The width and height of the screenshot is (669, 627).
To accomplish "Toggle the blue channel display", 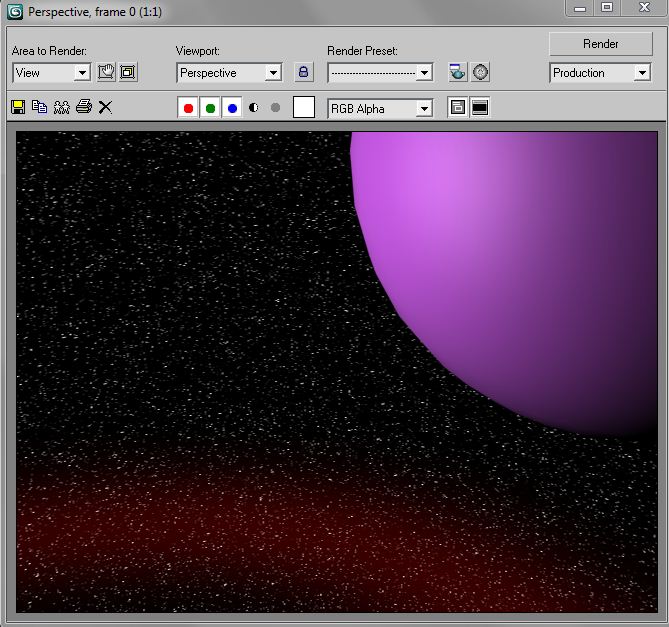I will (232, 108).
